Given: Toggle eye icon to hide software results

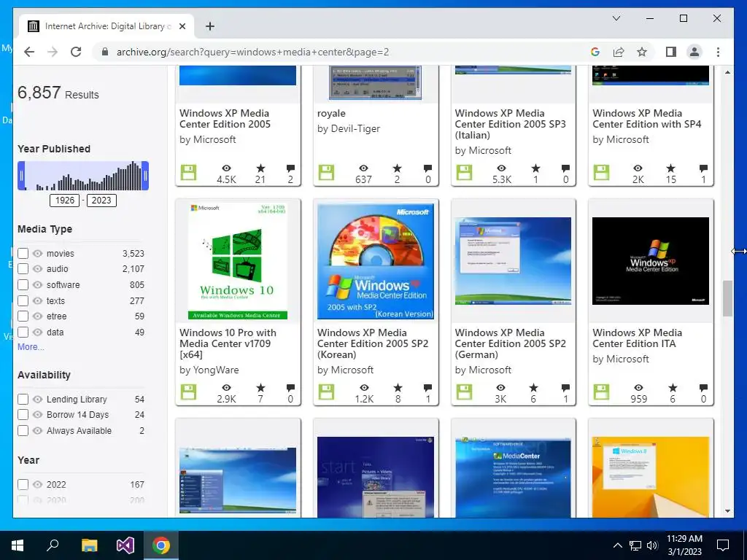Looking at the screenshot, I should tap(38, 285).
